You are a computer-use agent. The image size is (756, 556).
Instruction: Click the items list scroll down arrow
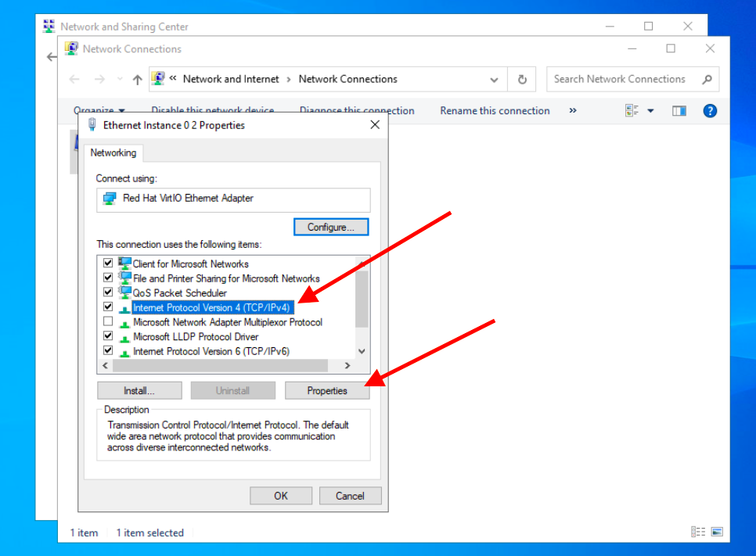362,351
